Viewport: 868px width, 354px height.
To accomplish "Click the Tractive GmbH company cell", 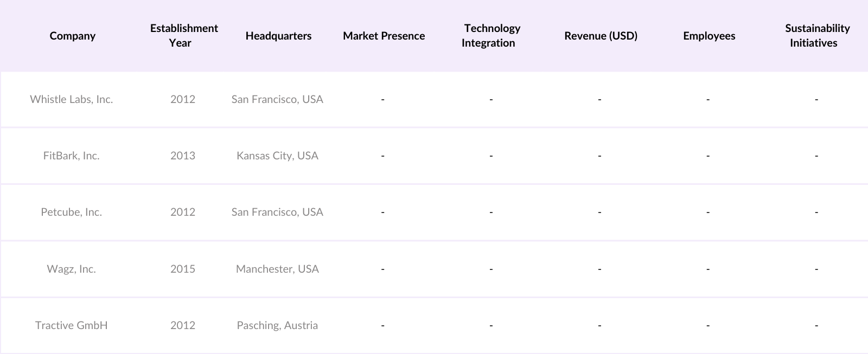I will click(72, 325).
